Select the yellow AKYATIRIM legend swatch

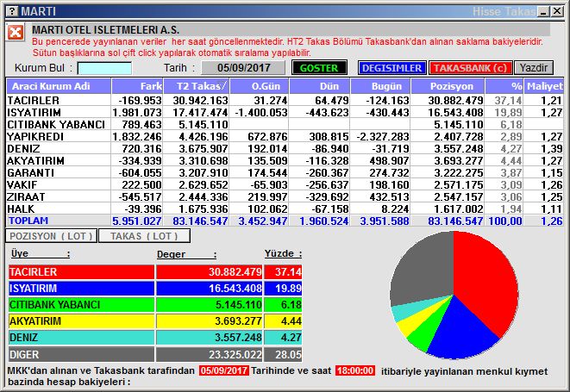(x=81, y=321)
